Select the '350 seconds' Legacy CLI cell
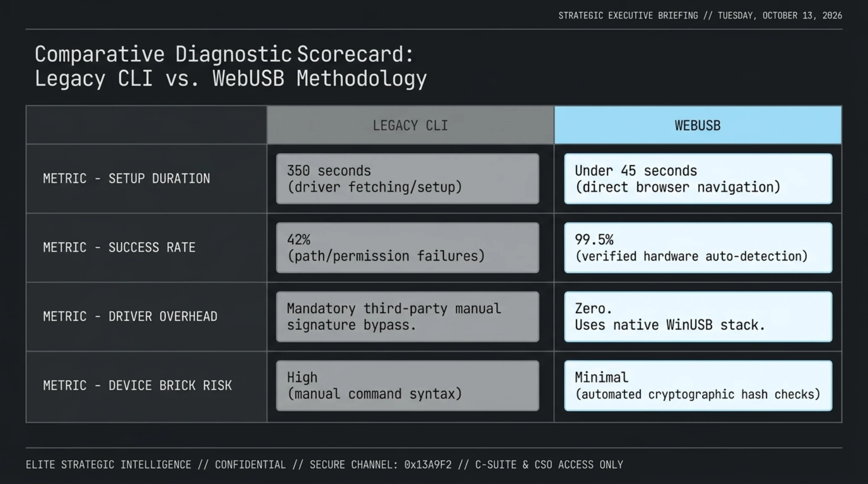 (408, 179)
